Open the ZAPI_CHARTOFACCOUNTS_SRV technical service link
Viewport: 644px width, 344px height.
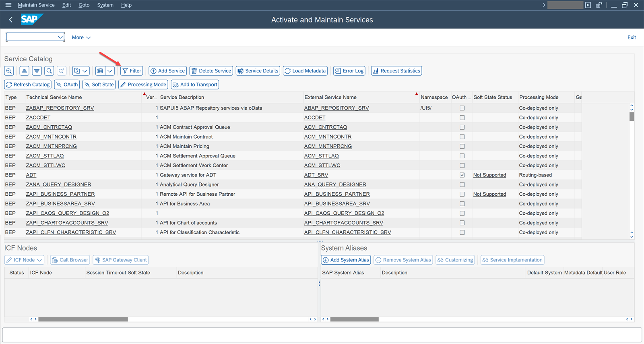67,223
